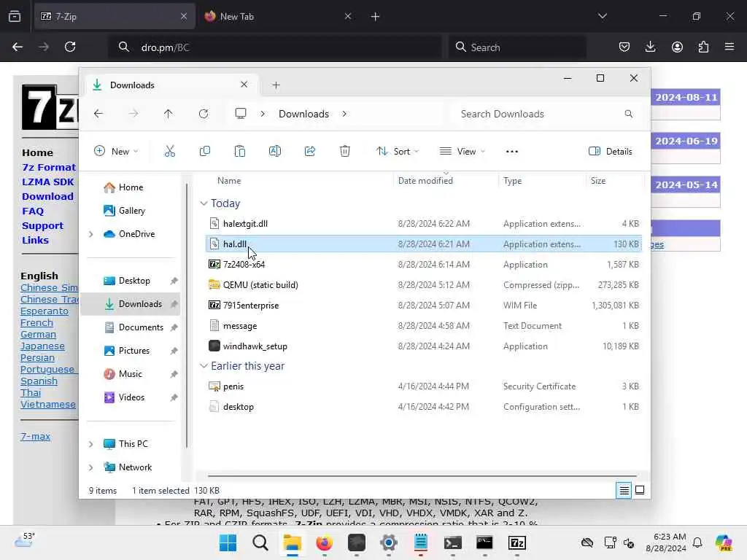Click the Share icon in Explorer toolbar
This screenshot has width=747, height=560.
[309, 152]
